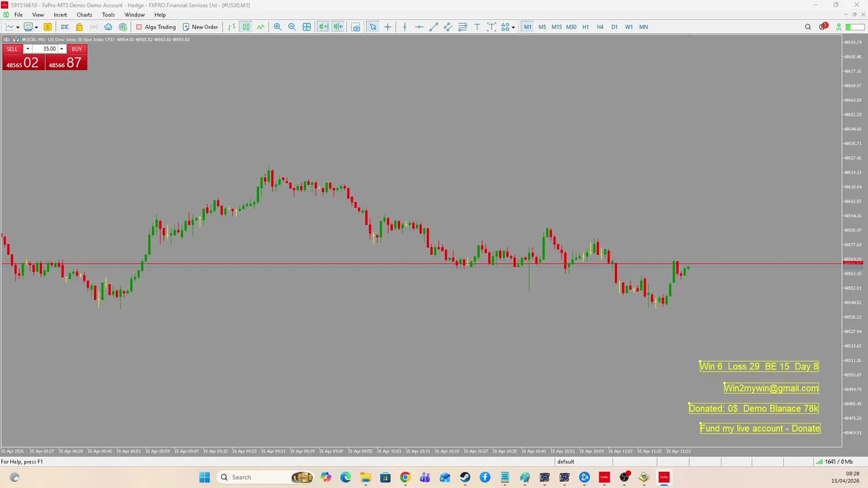
Task: Zoom in on the chart
Action: click(277, 27)
